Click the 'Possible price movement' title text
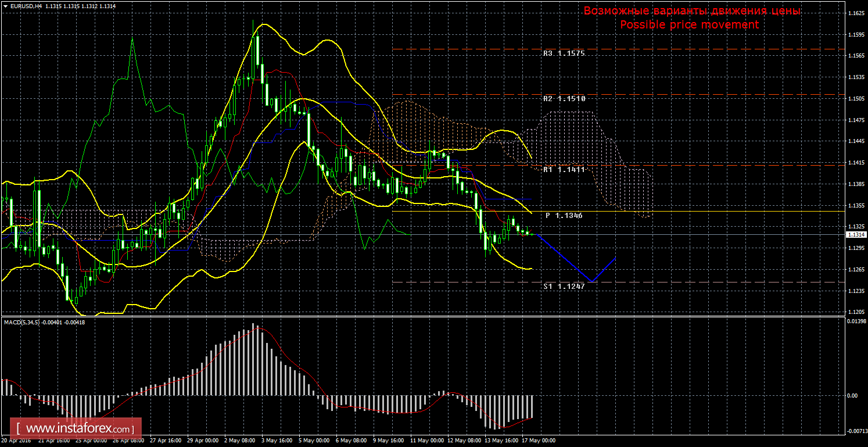Viewport: 868px width, 447px height. (689, 24)
